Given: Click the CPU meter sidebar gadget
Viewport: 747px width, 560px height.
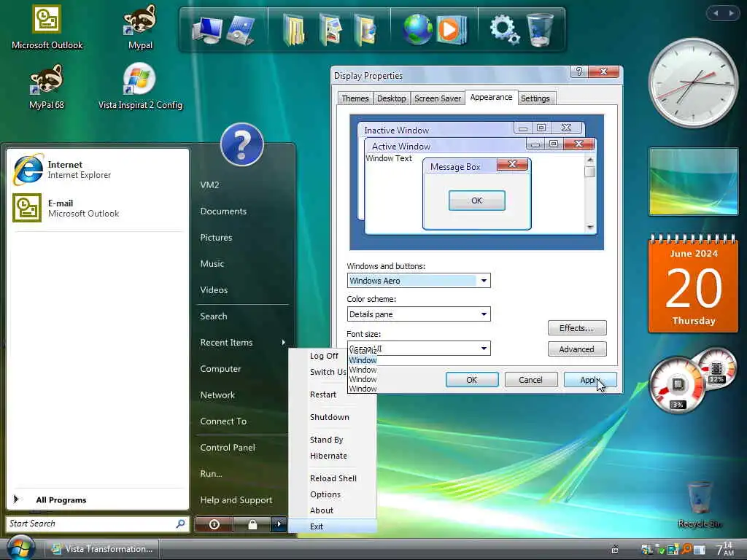Looking at the screenshot, I should [x=692, y=381].
